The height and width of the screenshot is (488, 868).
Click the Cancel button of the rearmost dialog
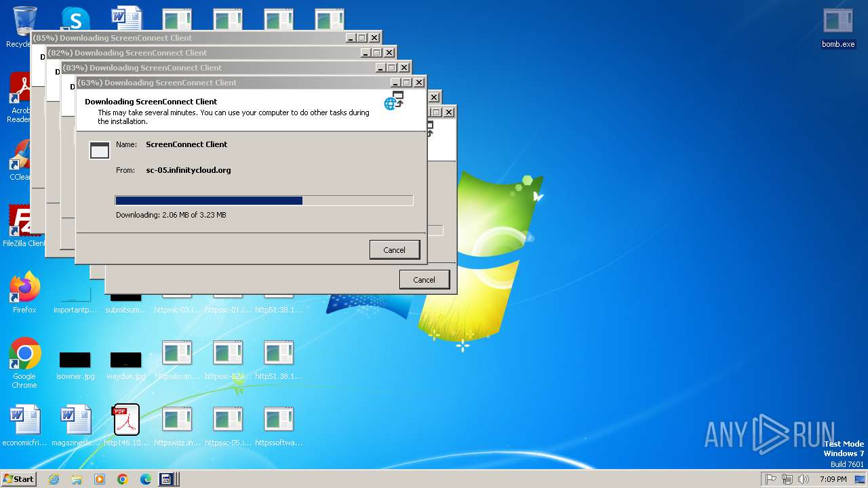click(424, 279)
